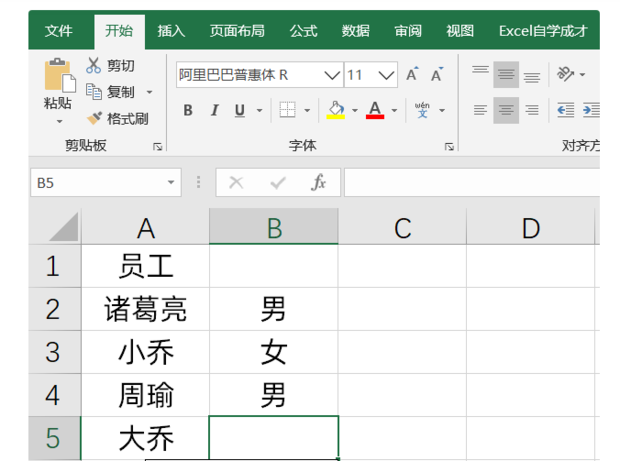Select column A header
Screen dimensions: 620x461
click(146, 227)
